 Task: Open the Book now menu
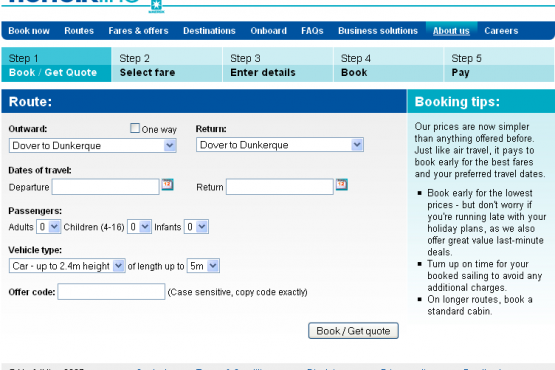tap(29, 31)
